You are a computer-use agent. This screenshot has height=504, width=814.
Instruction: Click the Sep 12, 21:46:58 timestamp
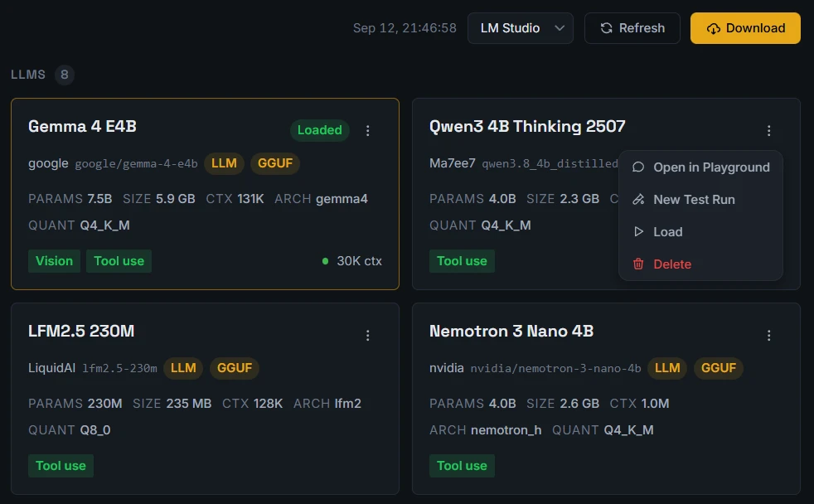405,28
